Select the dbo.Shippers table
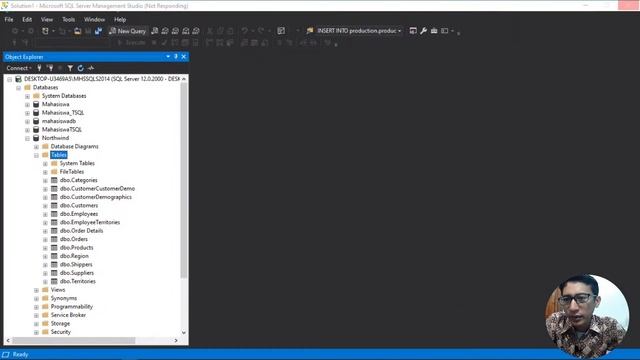640x360 pixels. [76, 264]
